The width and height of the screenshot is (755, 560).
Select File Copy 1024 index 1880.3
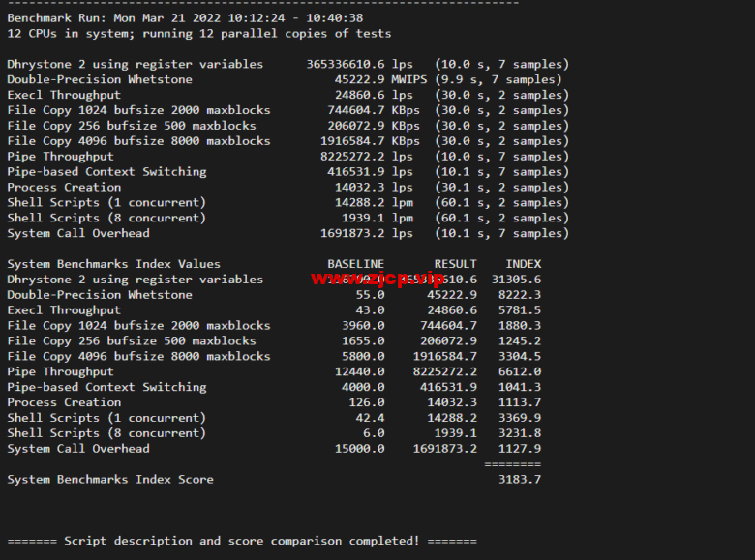pyautogui.click(x=520, y=326)
